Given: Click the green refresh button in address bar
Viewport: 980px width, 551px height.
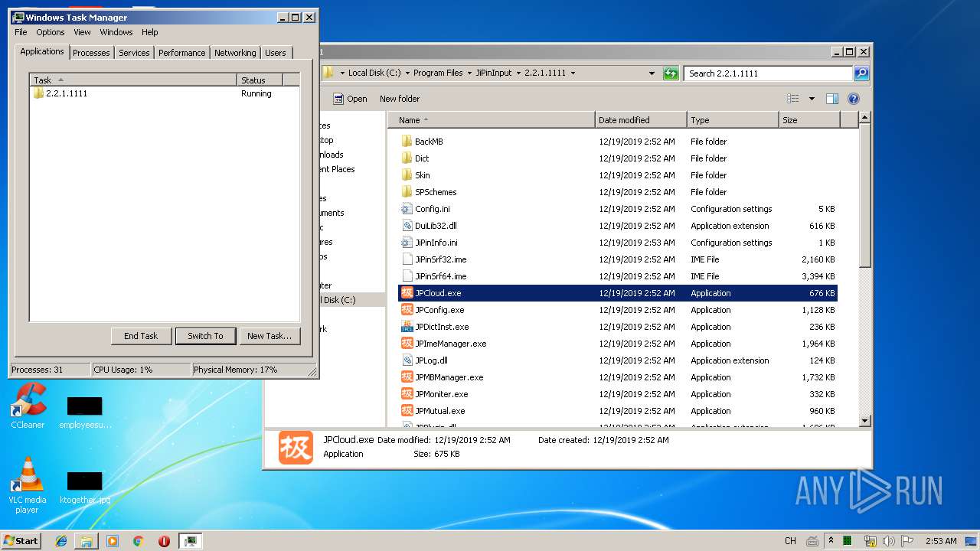Looking at the screenshot, I should click(x=671, y=73).
